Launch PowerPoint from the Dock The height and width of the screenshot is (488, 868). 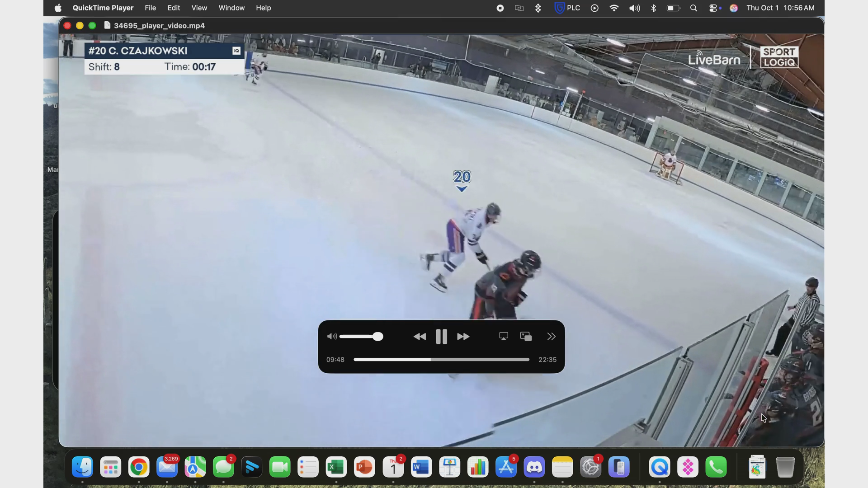tap(364, 467)
